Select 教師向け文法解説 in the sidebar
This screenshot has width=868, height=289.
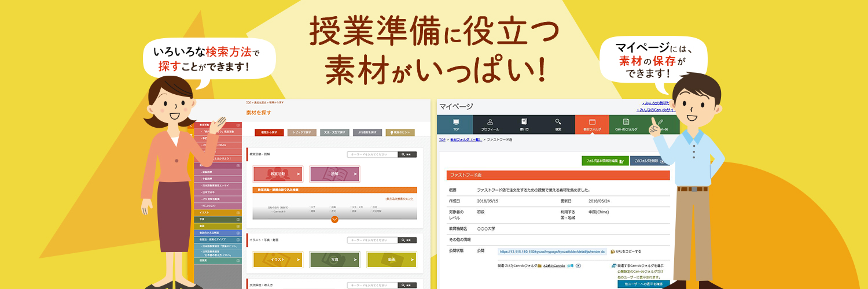click(x=218, y=233)
